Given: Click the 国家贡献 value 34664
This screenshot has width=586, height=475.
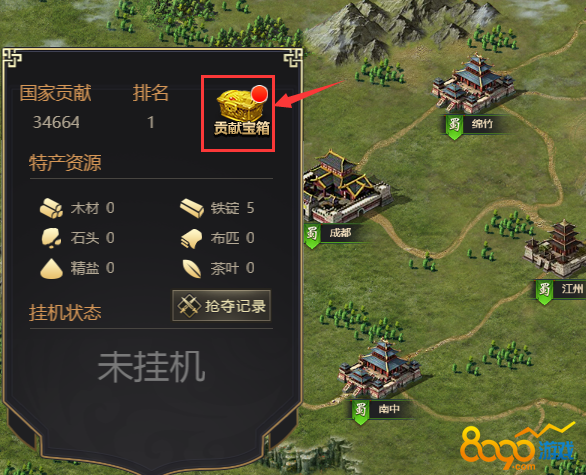Looking at the screenshot, I should coord(56,122).
